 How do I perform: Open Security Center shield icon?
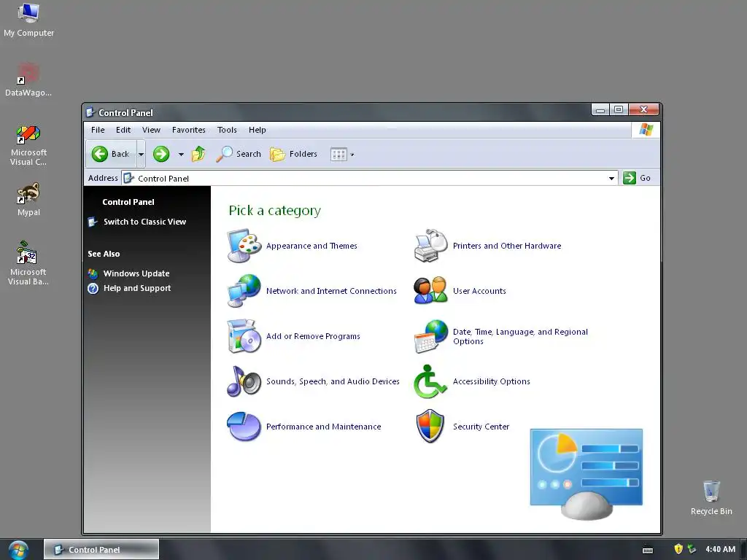click(430, 426)
